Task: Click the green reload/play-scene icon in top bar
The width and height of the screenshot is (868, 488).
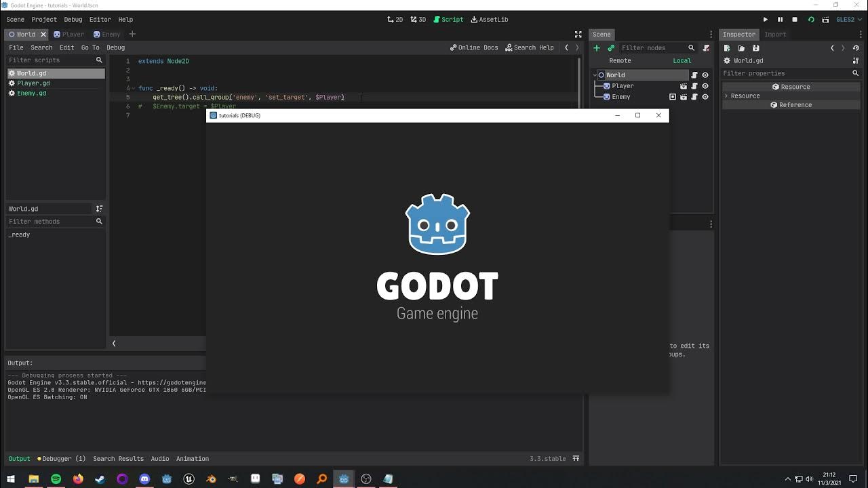Action: tap(811, 20)
